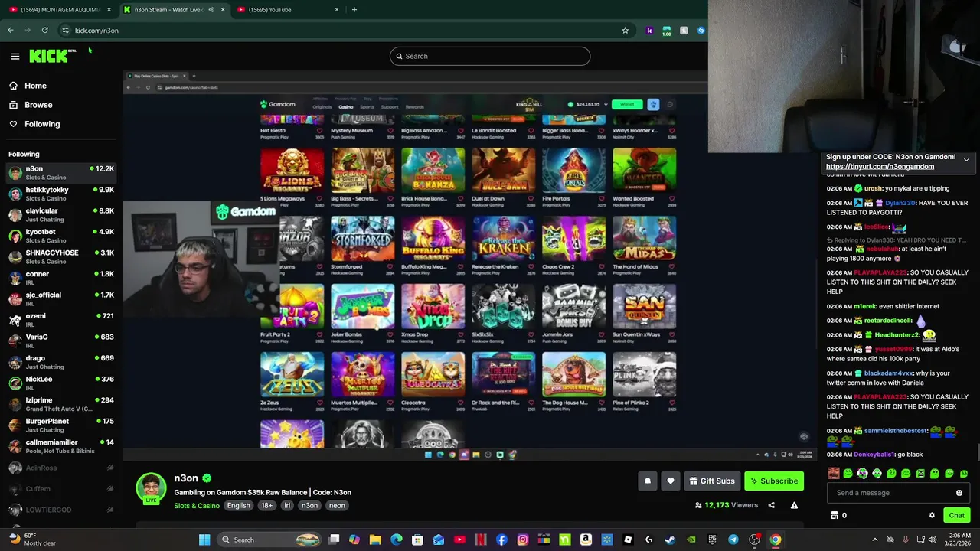Open the weather widget showing 60°F
Viewport: 980px width, 551px height.
(31, 540)
